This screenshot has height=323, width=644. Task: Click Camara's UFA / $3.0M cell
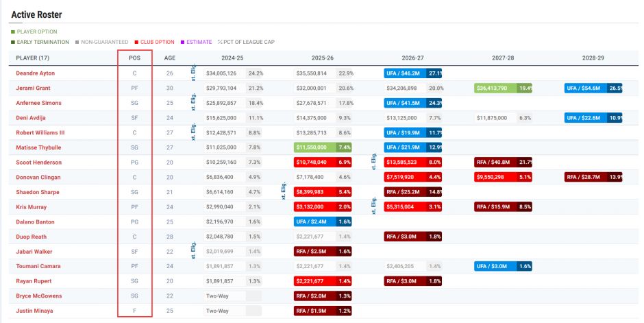click(x=503, y=266)
